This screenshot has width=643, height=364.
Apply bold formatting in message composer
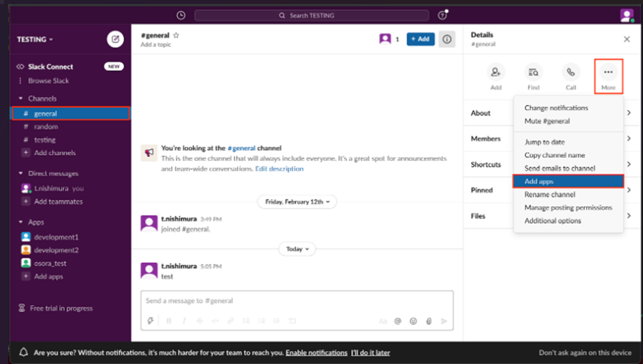coord(169,321)
